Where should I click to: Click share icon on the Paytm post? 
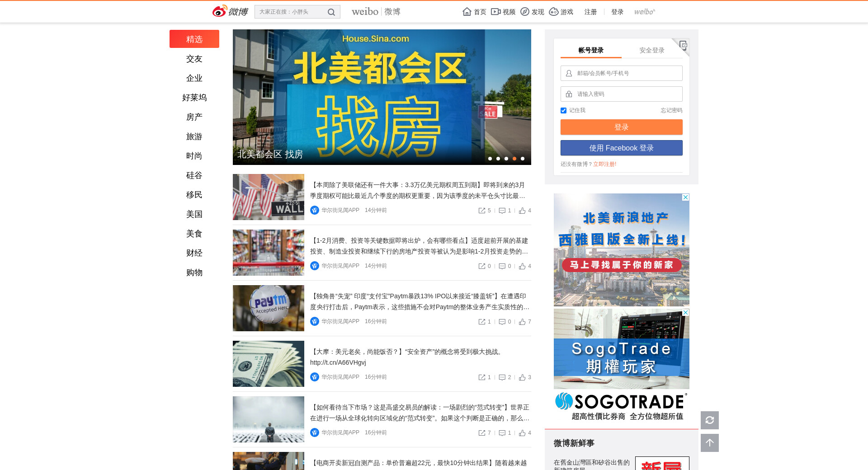482,322
